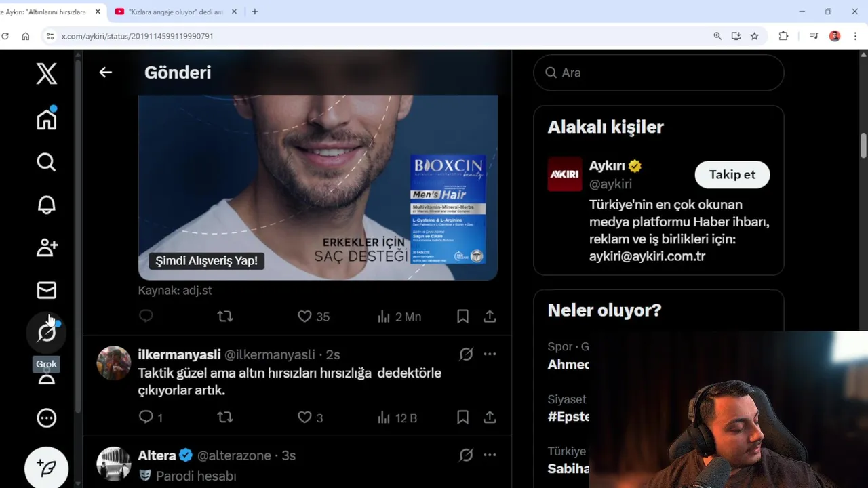Bookmark this page with star icon
The height and width of the screenshot is (488, 868).
pos(754,36)
